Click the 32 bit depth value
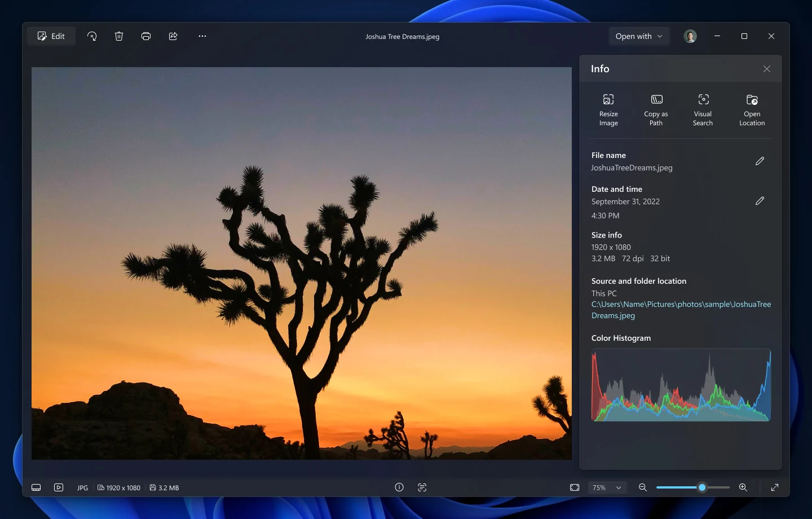Viewport: 812px width, 519px height. [x=660, y=258]
